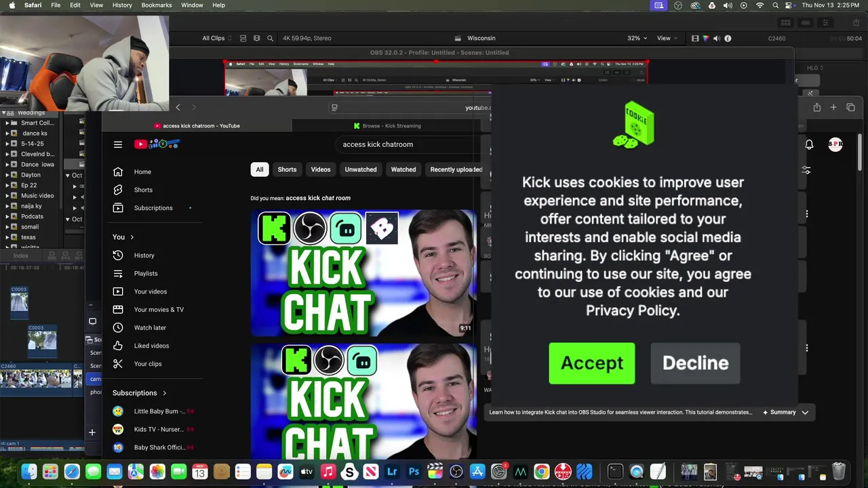Select the All filter chip
The image size is (868, 488).
(x=259, y=169)
